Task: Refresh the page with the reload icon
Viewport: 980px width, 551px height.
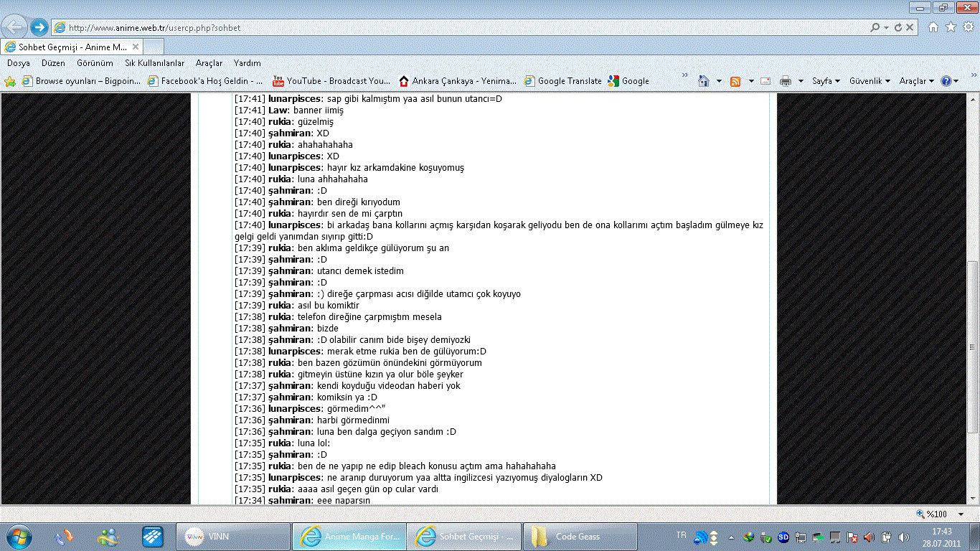Action: pyautogui.click(x=897, y=27)
